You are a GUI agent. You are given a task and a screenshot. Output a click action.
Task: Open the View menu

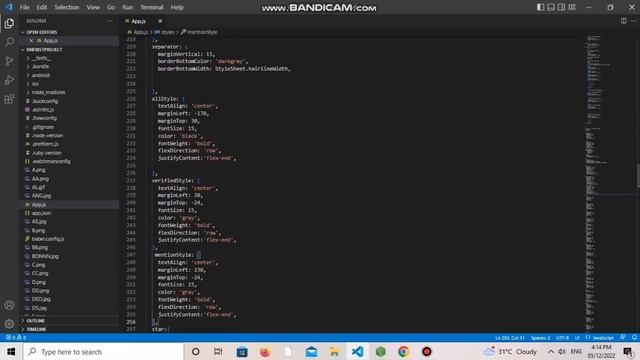pos(93,7)
